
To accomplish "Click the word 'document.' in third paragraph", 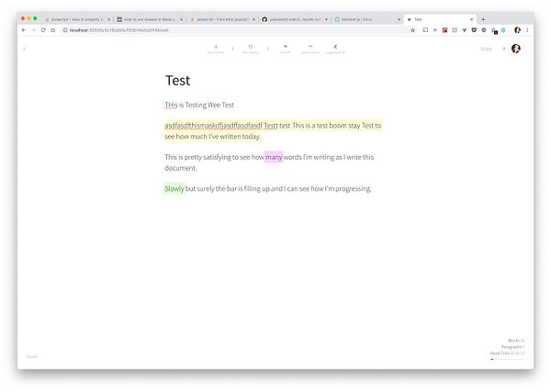I will pyautogui.click(x=181, y=168).
